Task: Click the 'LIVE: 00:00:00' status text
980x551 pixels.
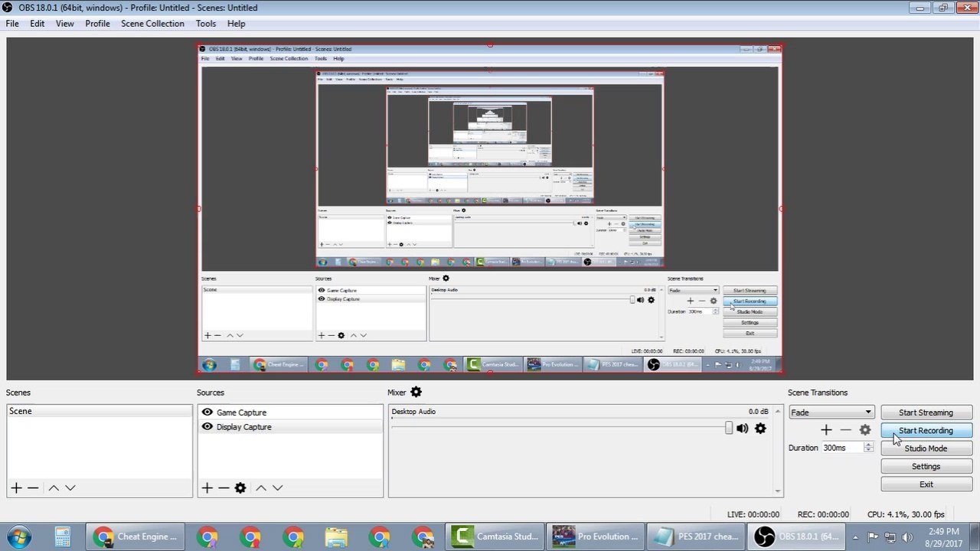Action: pyautogui.click(x=753, y=515)
